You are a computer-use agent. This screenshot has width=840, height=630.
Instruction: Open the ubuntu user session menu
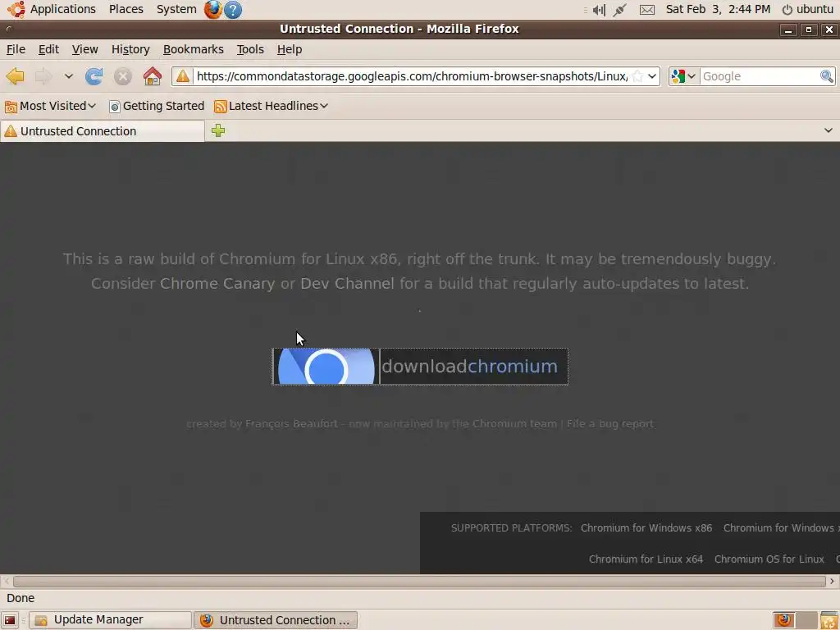click(x=808, y=9)
